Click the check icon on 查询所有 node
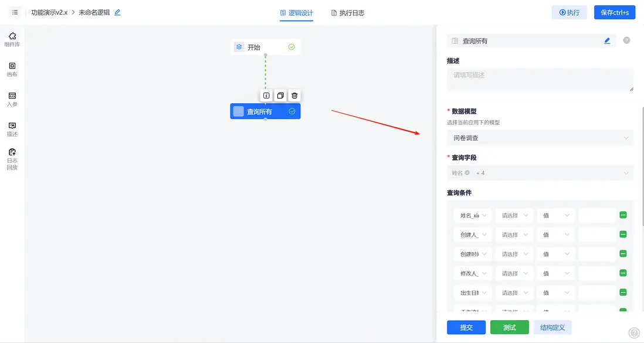The height and width of the screenshot is (343, 644). pyautogui.click(x=292, y=111)
